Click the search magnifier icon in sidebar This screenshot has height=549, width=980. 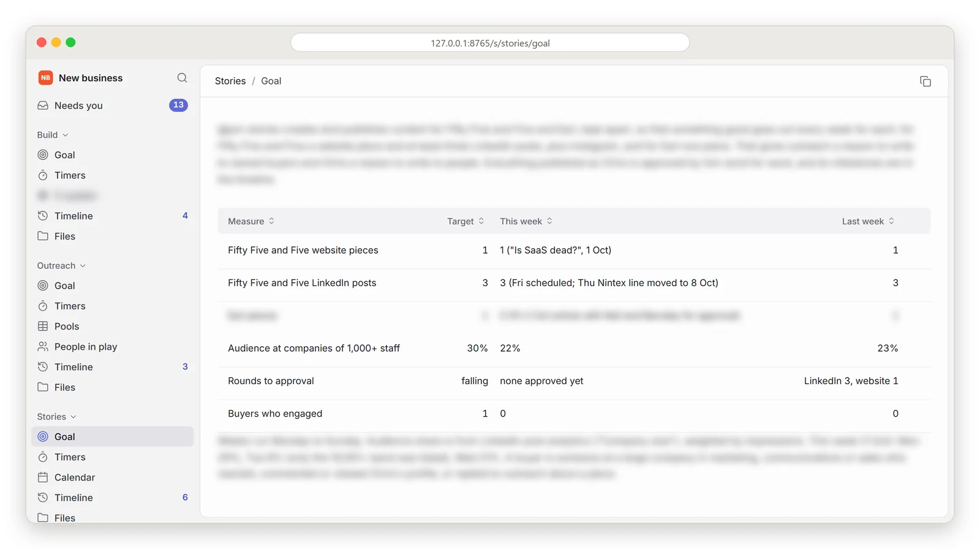click(x=182, y=78)
